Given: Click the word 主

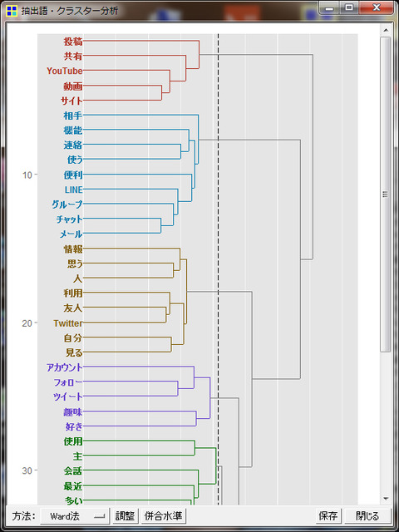Looking at the screenshot, I should [x=78, y=456].
